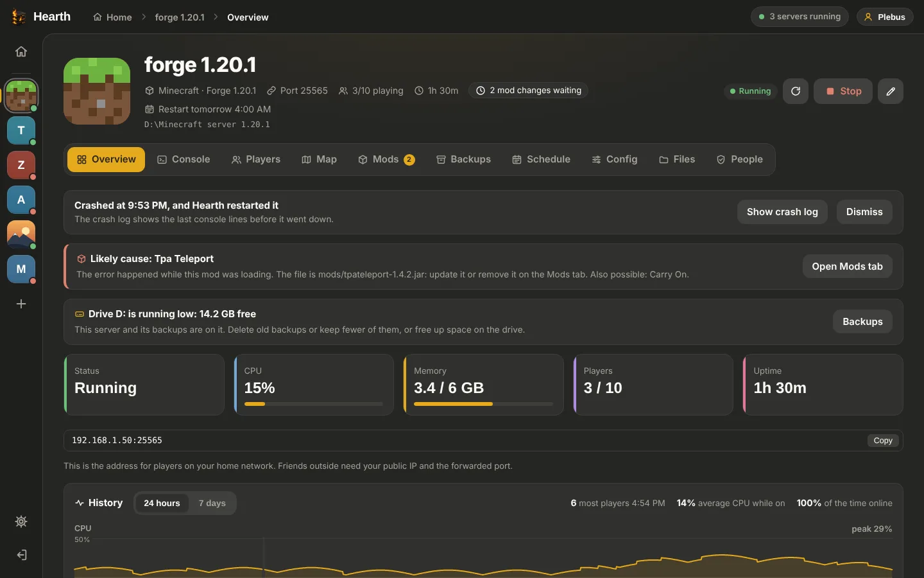The image size is (924, 578).
Task: Click Backups button in drive warning
Action: 862,322
